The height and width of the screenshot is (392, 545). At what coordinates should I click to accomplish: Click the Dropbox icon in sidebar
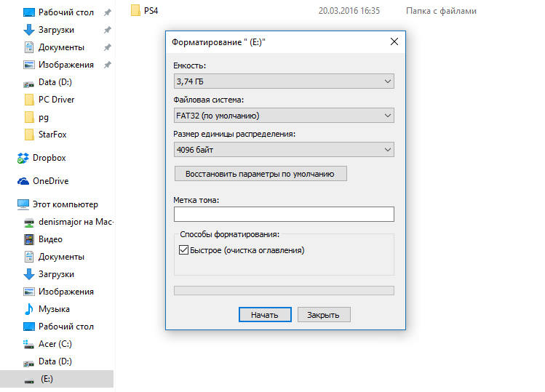click(x=23, y=158)
